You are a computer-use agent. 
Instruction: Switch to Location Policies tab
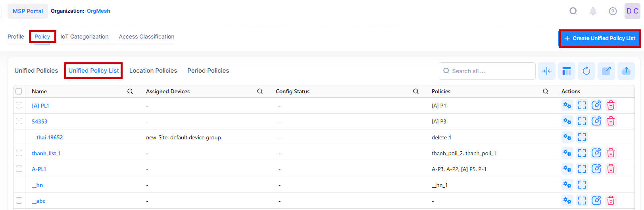pyautogui.click(x=153, y=71)
